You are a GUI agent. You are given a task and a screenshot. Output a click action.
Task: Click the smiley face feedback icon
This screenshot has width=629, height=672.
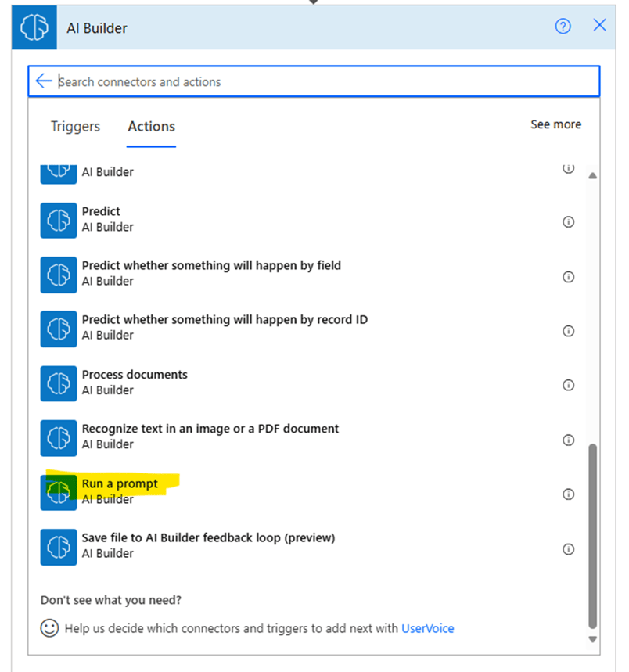[x=49, y=628]
